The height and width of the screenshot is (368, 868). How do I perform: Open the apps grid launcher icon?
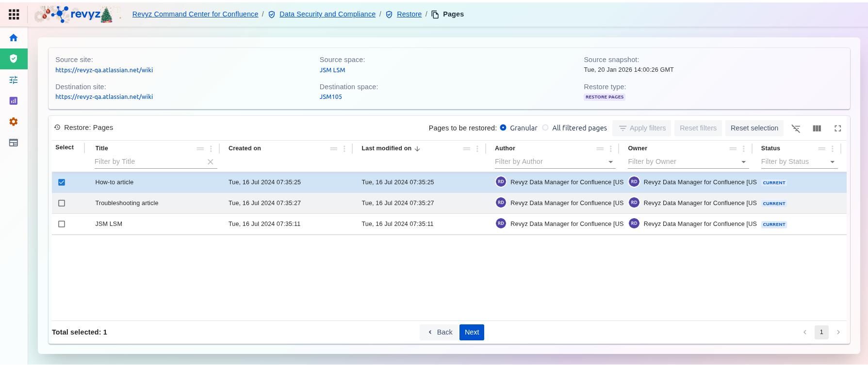coord(14,15)
